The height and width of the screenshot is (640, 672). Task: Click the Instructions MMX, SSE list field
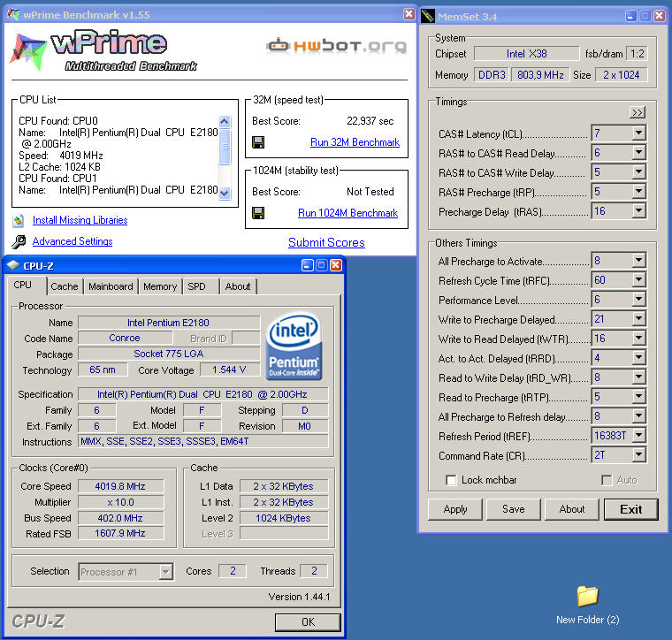pyautogui.click(x=203, y=441)
